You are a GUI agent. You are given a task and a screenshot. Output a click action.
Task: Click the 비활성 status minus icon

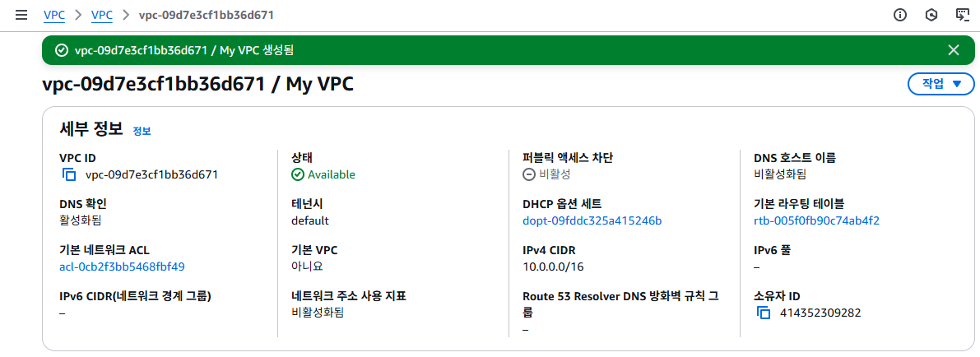[529, 174]
